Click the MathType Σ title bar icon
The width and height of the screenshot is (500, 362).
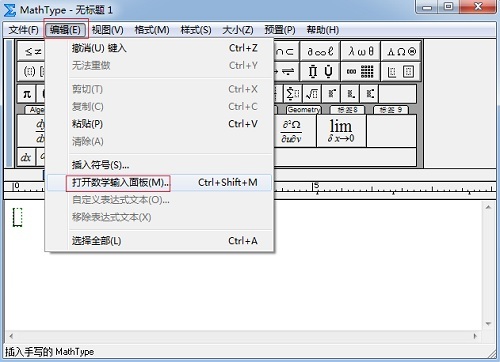(10, 10)
